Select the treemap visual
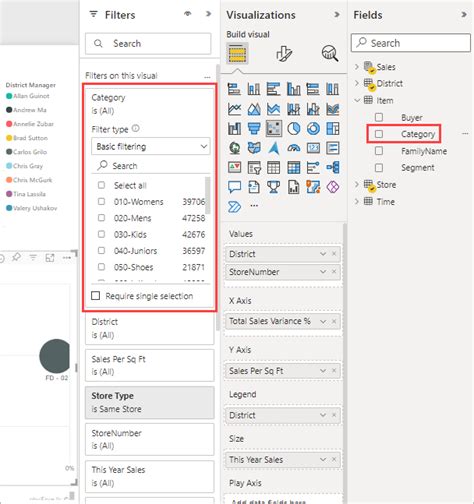This screenshot has width=474, height=504. 333,129
